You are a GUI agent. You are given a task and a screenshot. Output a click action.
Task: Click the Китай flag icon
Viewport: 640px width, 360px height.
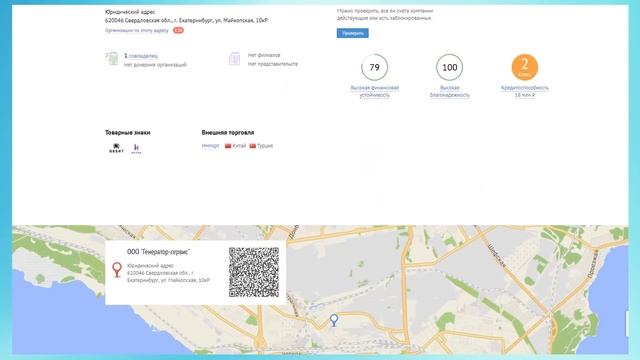pyautogui.click(x=228, y=146)
